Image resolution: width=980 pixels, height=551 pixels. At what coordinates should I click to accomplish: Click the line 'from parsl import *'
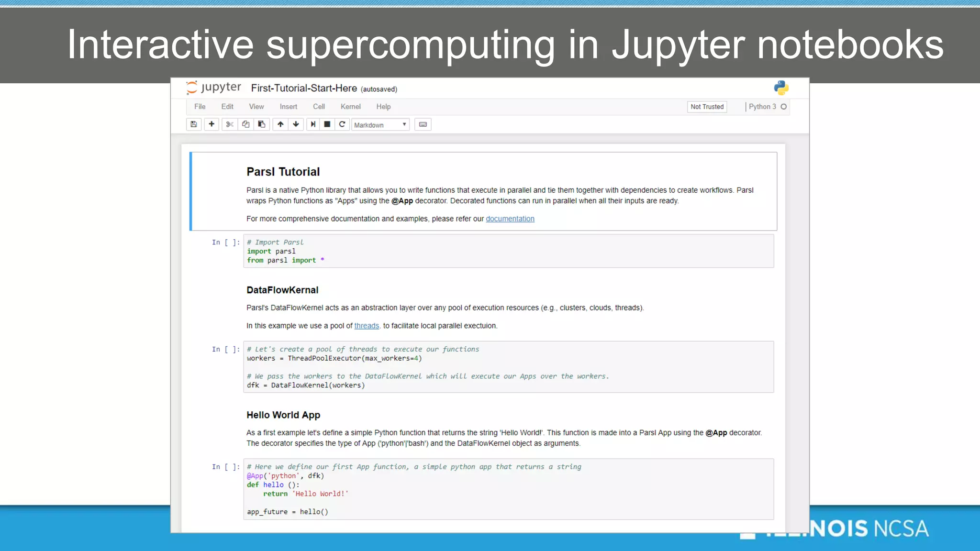point(286,260)
